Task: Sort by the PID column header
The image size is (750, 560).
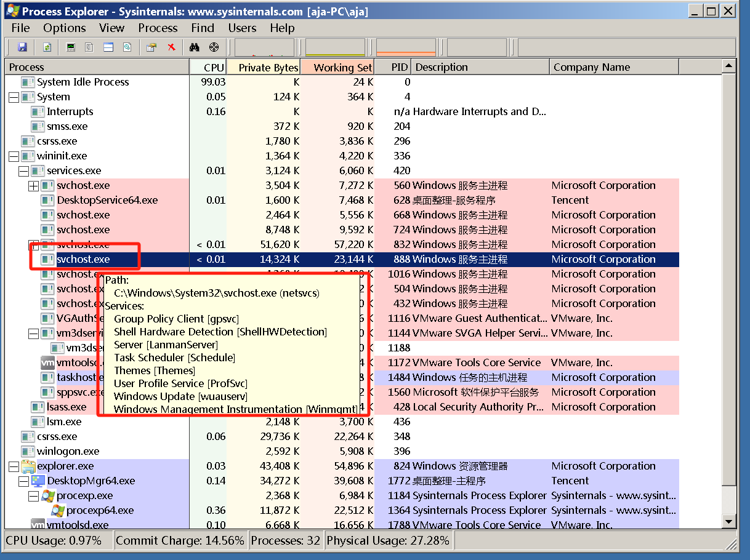Action: [x=393, y=67]
